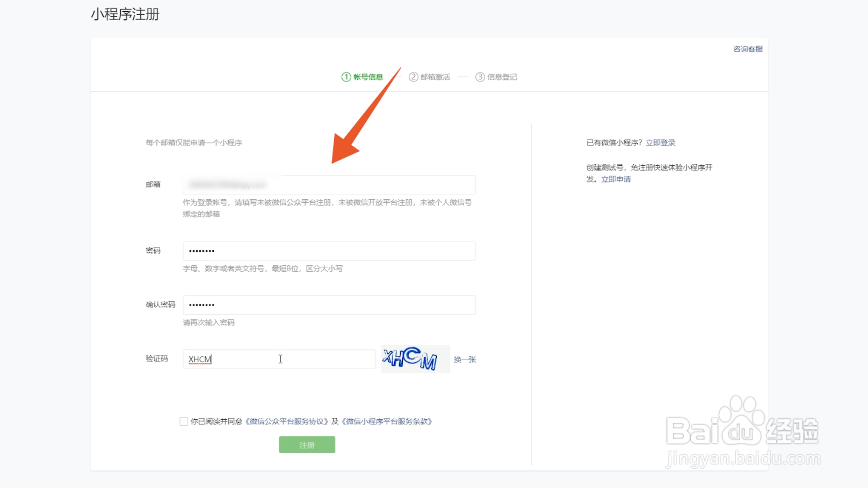
Task: Click 立即登录 login link
Action: pos(660,143)
